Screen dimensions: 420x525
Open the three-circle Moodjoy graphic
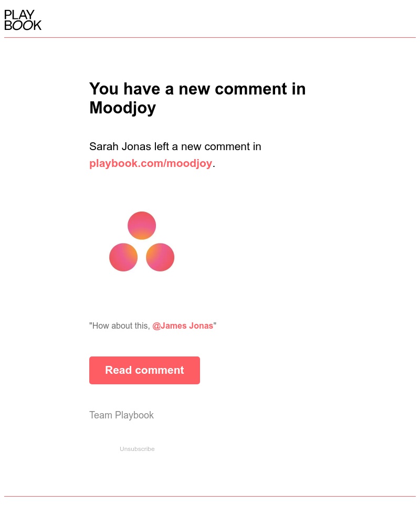[x=142, y=241]
